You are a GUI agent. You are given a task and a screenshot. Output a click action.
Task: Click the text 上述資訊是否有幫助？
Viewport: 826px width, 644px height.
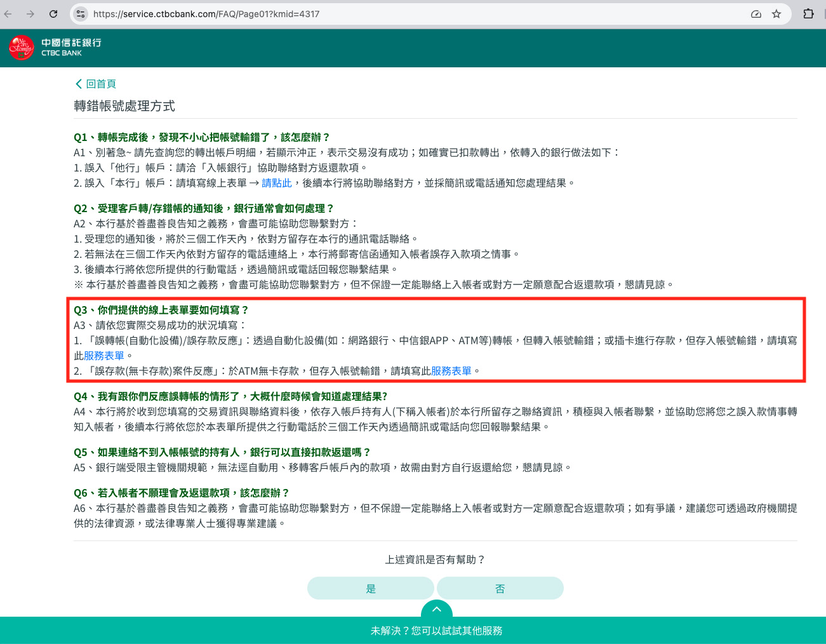[x=436, y=560]
